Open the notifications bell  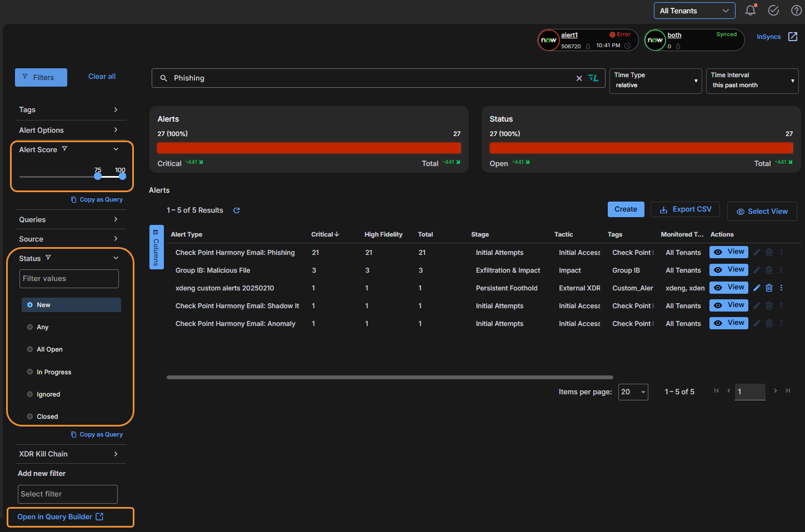pos(750,10)
